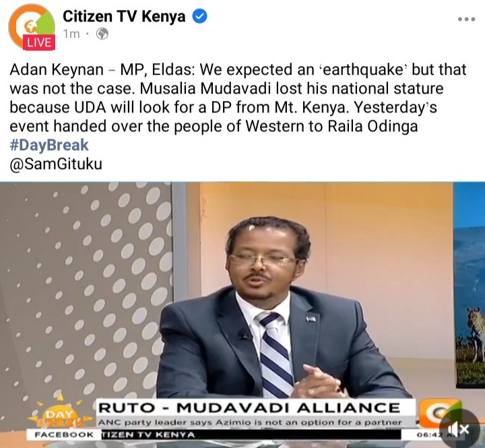Click the @SamGituku mention
485x448 pixels.
click(56, 164)
